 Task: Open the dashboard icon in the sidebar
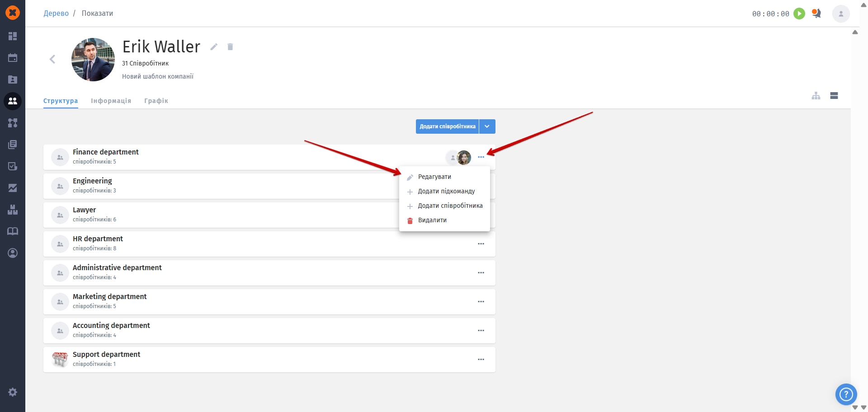tap(13, 36)
